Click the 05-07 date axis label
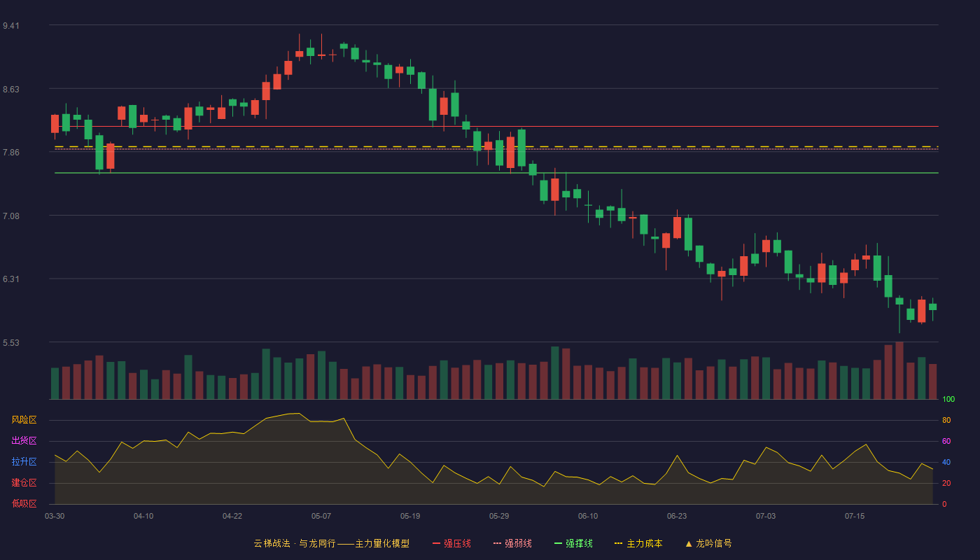980x560 pixels. (x=321, y=516)
